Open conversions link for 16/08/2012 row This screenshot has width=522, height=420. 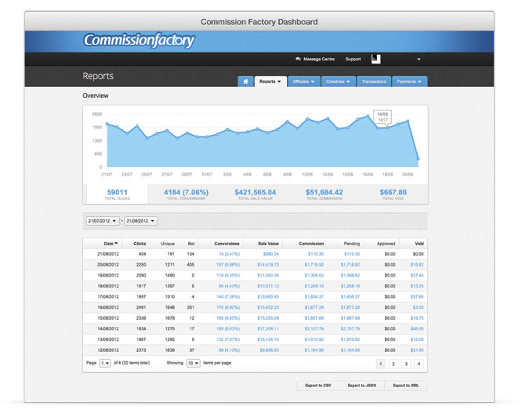click(228, 307)
